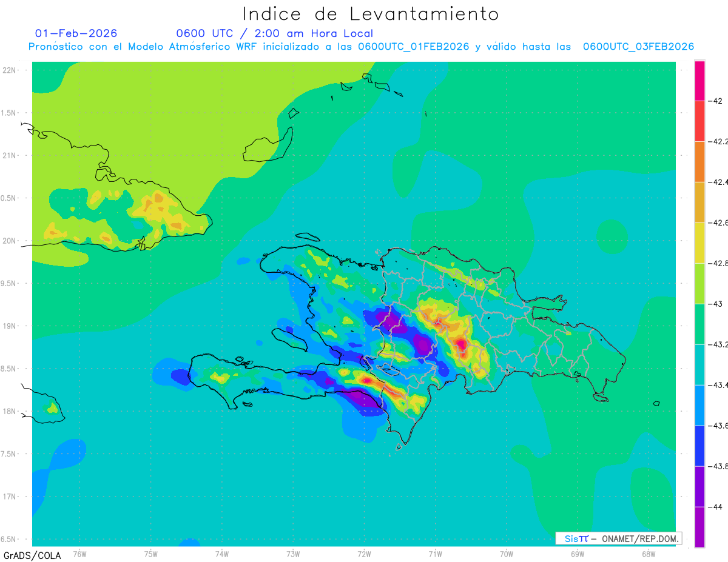Viewport: 728px width, 562px height.
Task: Click the colorbar label '-43.2'
Action: 718,344
